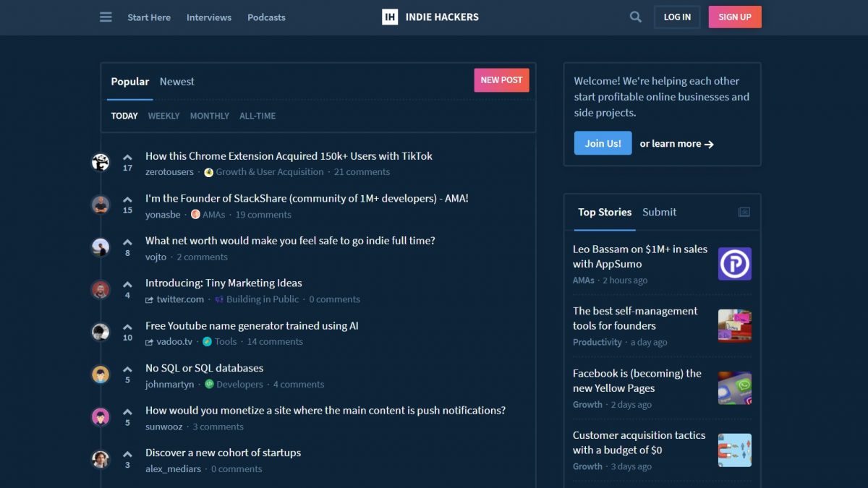
Task: Click the LOG IN button
Action: pyautogui.click(x=677, y=17)
